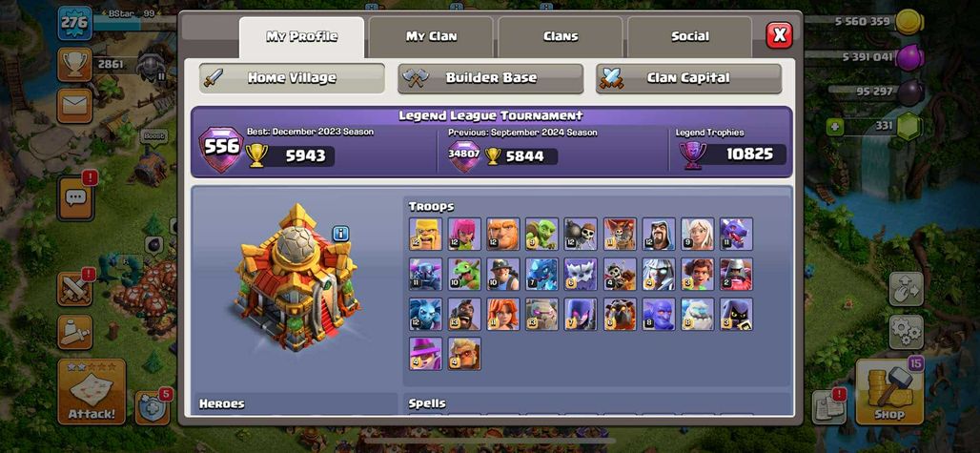980x453 pixels.
Task: Tap the Wall Breaker troop icon
Action: (x=581, y=234)
